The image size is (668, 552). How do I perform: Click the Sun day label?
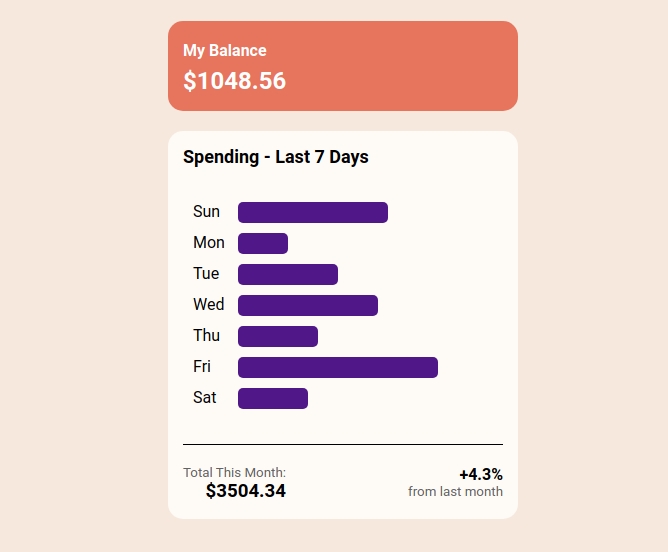[x=206, y=212]
